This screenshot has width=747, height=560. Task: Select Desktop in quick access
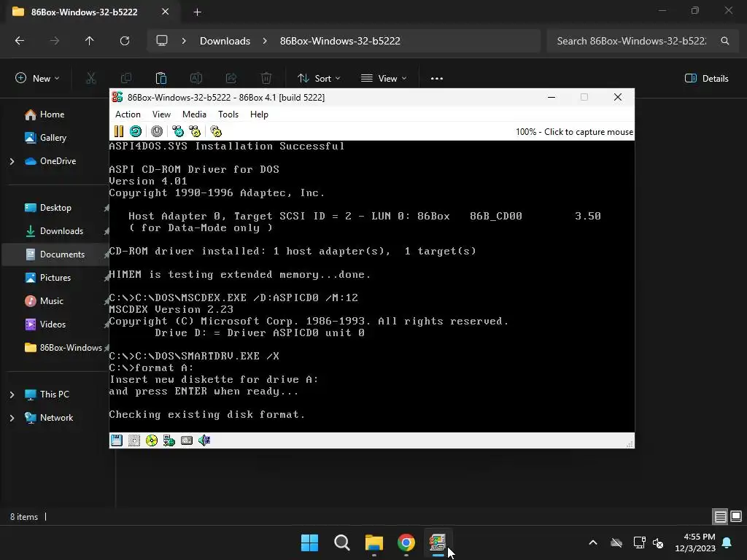coord(55,208)
